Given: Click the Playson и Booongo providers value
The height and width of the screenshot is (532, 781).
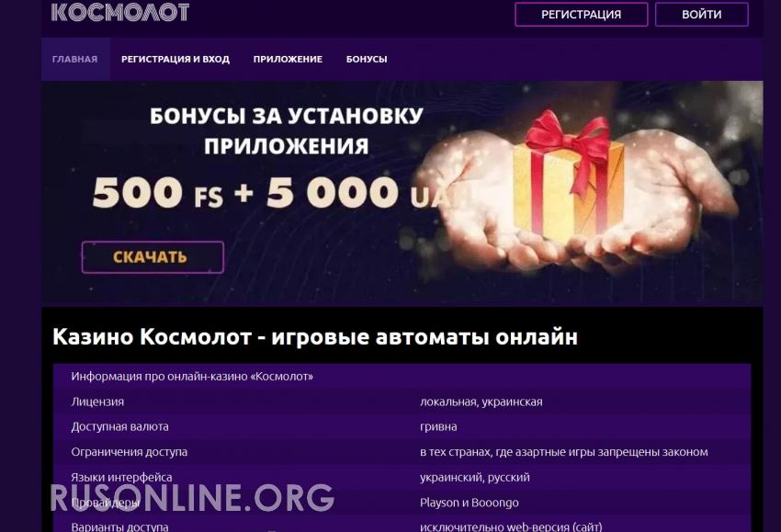Looking at the screenshot, I should pos(470,503).
